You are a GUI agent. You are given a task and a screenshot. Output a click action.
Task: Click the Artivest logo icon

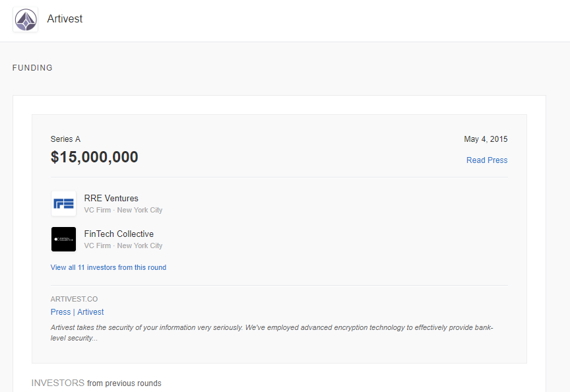coord(26,20)
